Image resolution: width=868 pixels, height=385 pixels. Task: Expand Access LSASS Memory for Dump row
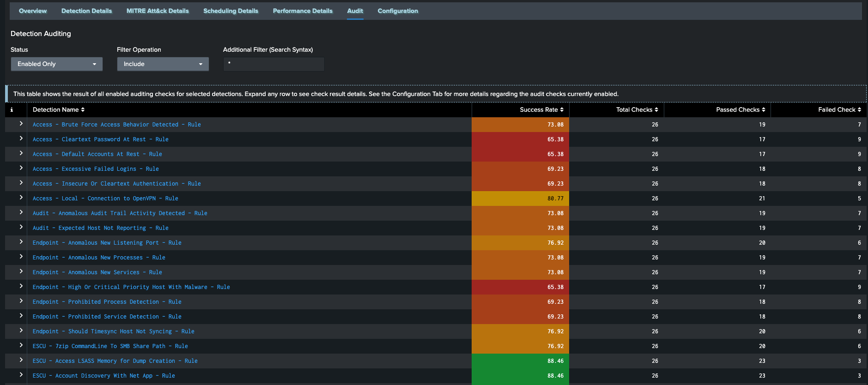21,360
